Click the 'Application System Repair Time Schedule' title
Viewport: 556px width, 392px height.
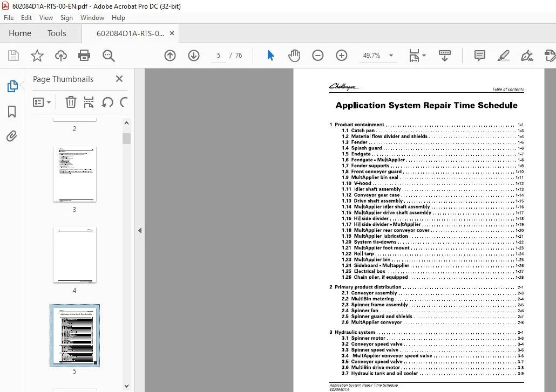pyautogui.click(x=426, y=105)
